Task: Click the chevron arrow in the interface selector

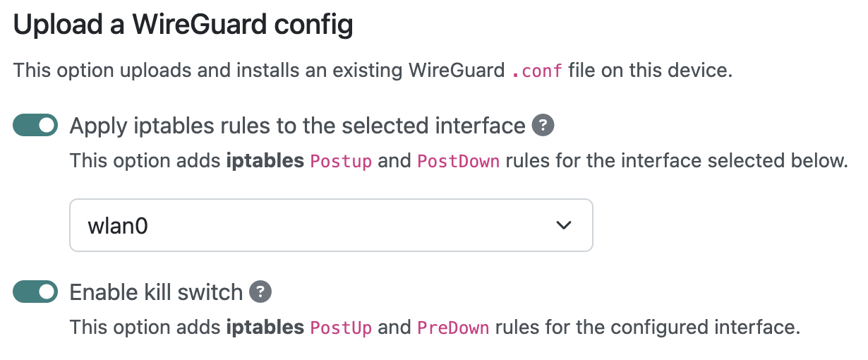Action: (563, 225)
